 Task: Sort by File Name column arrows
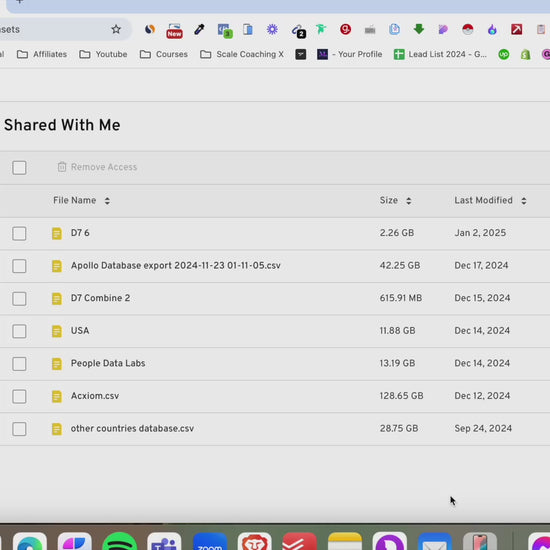[x=107, y=201]
